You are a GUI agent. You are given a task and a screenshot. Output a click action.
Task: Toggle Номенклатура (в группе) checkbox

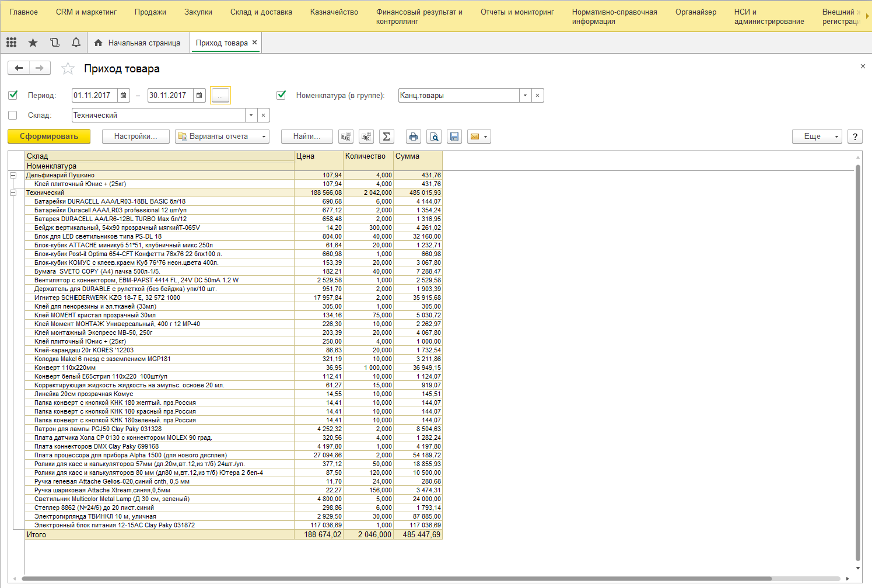click(x=281, y=95)
